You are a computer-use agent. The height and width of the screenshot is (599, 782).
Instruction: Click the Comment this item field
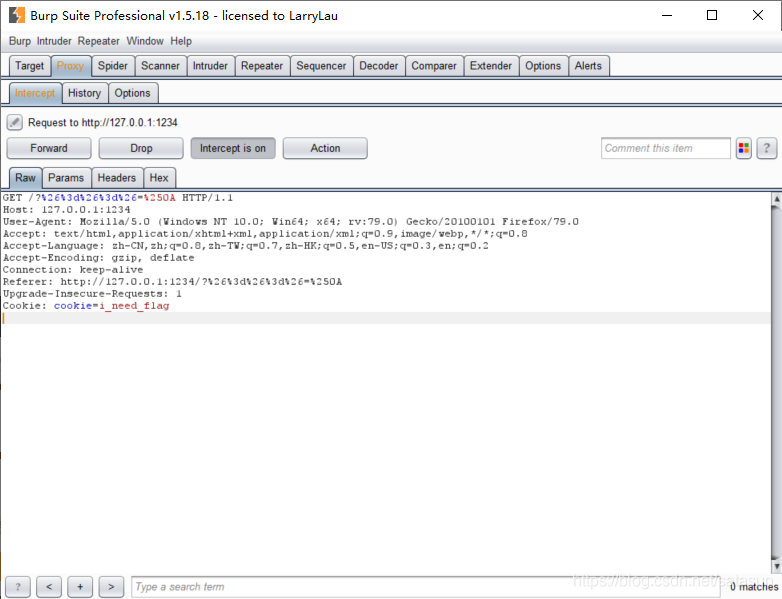coord(666,148)
